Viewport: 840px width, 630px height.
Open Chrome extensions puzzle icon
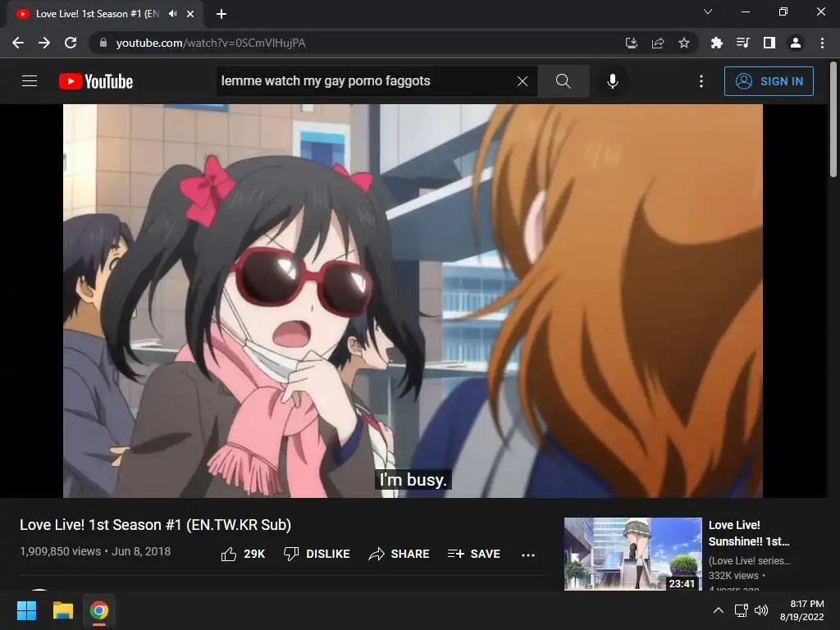[716, 43]
